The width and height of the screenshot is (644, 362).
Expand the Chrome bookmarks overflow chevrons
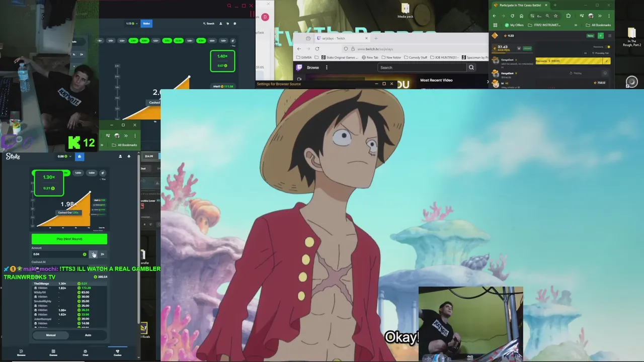(x=576, y=25)
